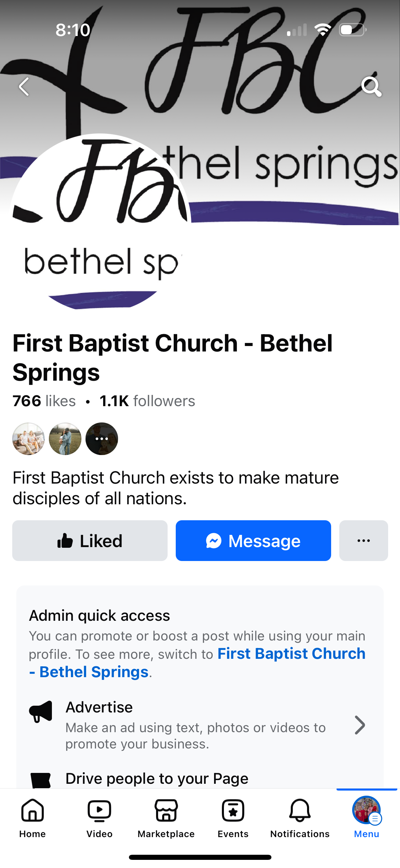Send a message via Message button
The height and width of the screenshot is (868, 400).
(253, 541)
